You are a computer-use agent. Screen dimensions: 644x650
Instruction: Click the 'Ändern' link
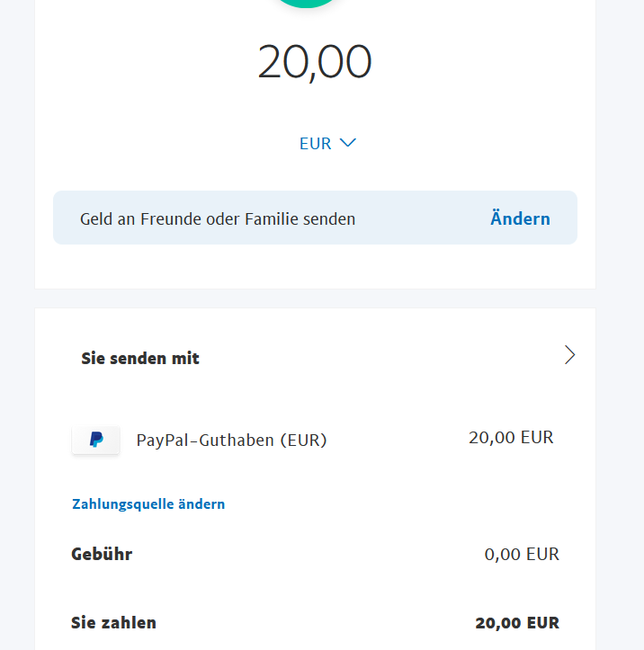coord(520,218)
